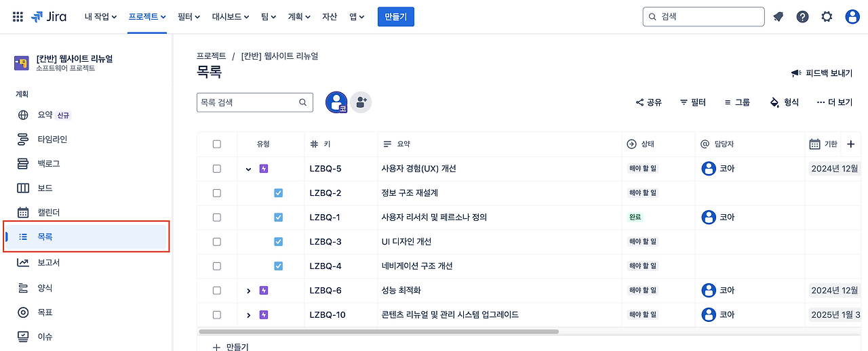Click the 형식 format button
Screen dimensions: 868x351
[x=785, y=102]
